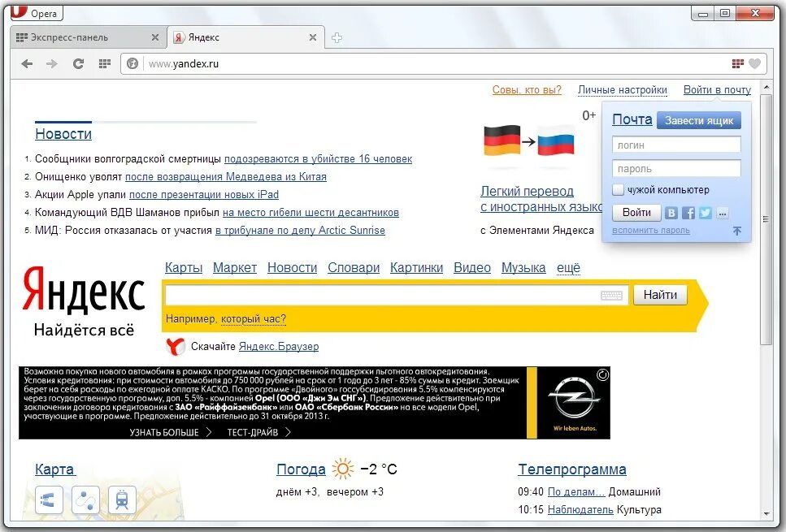
Task: Open the Телепрограмма link
Action: pyautogui.click(x=571, y=469)
